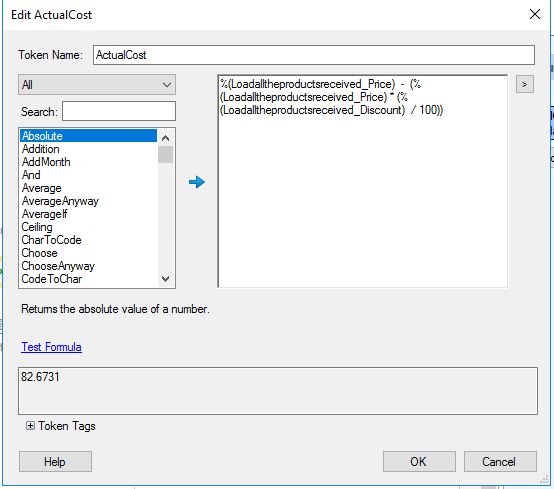Select 'CharToCode' in the function list
554x489 pixels.
coord(88,240)
